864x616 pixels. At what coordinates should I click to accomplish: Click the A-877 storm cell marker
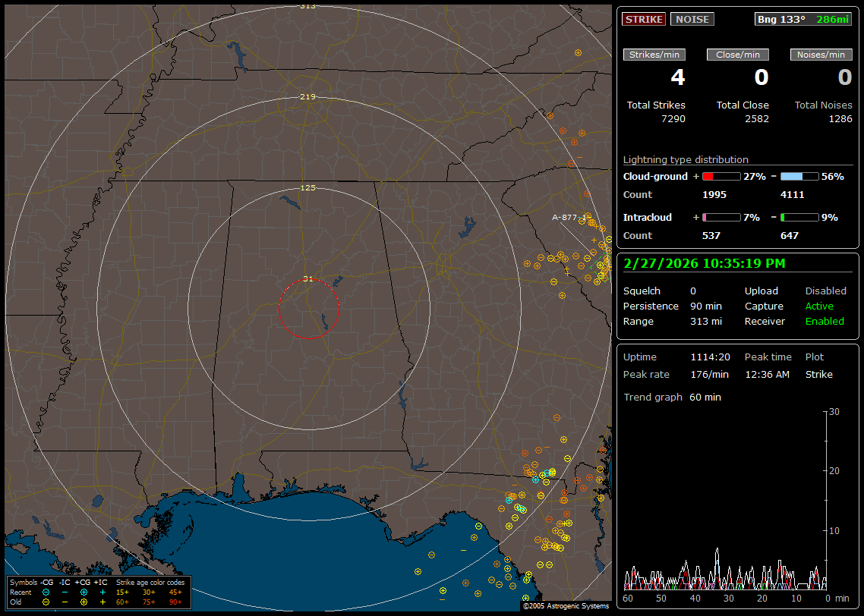coord(566,217)
